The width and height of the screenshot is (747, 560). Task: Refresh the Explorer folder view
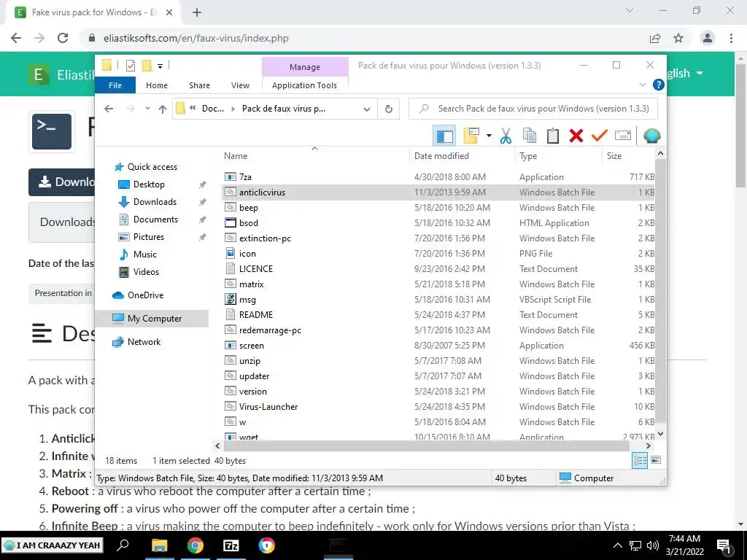click(389, 109)
